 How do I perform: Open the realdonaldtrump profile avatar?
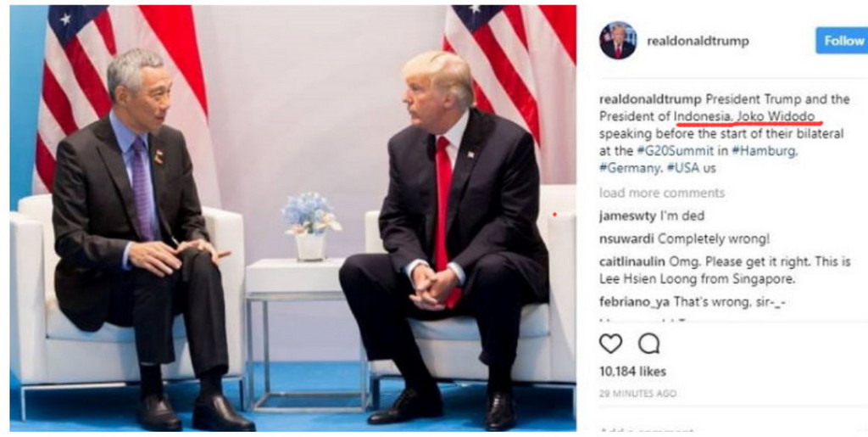(618, 41)
